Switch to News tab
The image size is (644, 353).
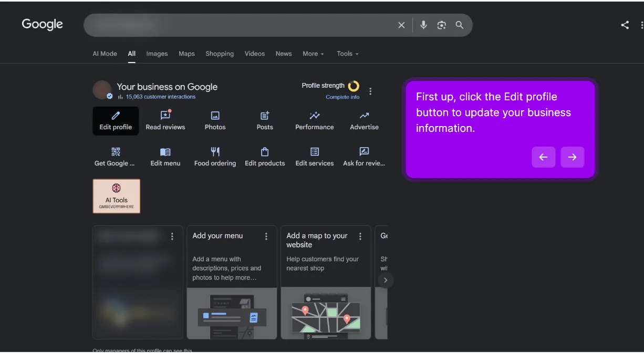pos(284,54)
